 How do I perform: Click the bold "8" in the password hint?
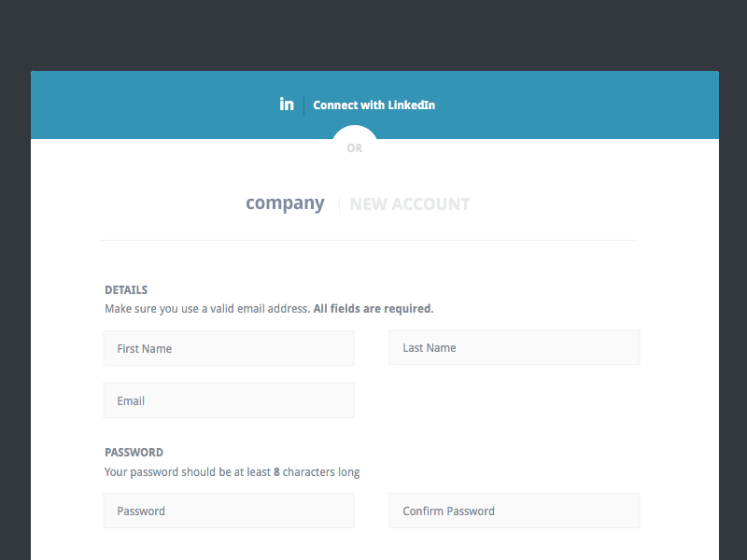(275, 471)
